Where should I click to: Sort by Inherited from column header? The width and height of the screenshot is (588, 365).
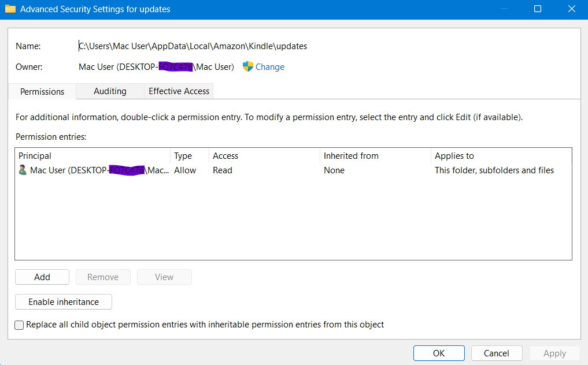tap(351, 156)
